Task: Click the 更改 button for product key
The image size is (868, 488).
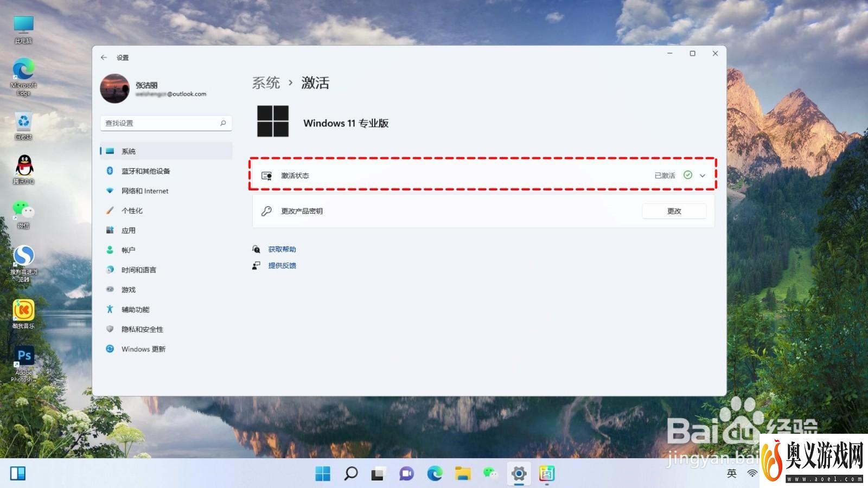Action: [x=674, y=211]
